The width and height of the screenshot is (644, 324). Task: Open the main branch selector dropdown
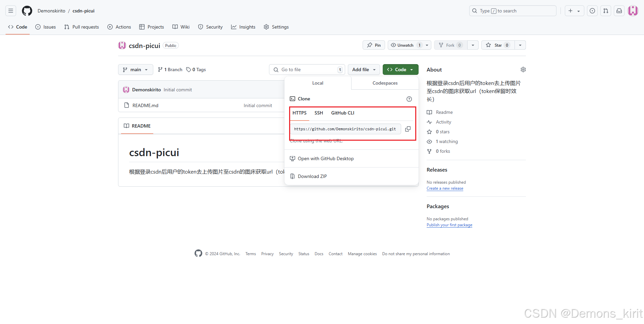click(x=136, y=70)
